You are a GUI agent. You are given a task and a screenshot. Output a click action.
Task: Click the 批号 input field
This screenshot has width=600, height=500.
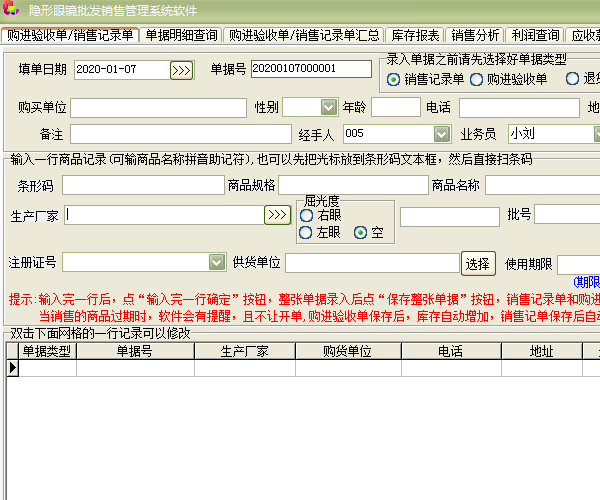coord(567,214)
